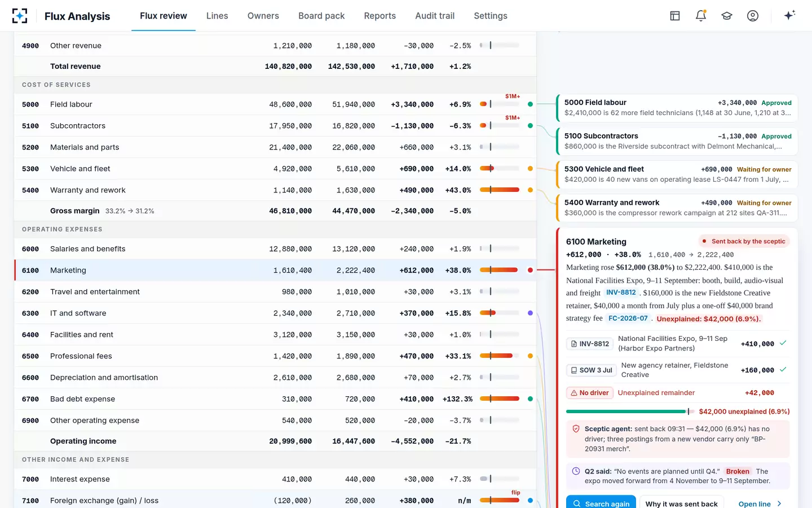This screenshot has height=508, width=812.
Task: Click the orange status dot for Professional fees
Action: [x=530, y=356]
